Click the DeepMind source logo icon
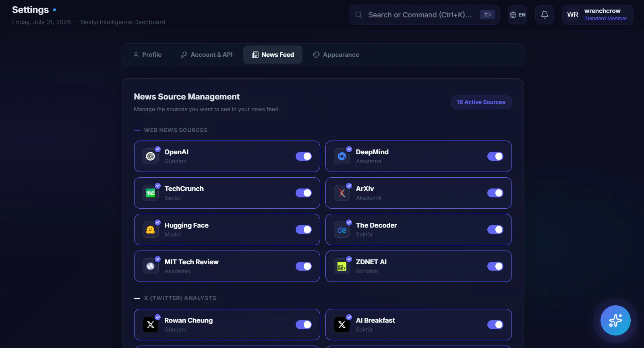This screenshot has width=644, height=348. click(x=342, y=156)
